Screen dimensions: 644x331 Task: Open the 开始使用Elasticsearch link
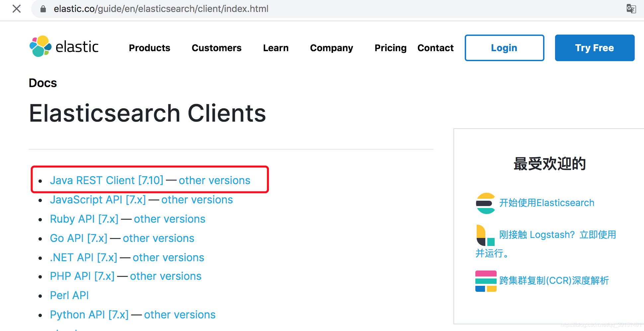tap(547, 203)
